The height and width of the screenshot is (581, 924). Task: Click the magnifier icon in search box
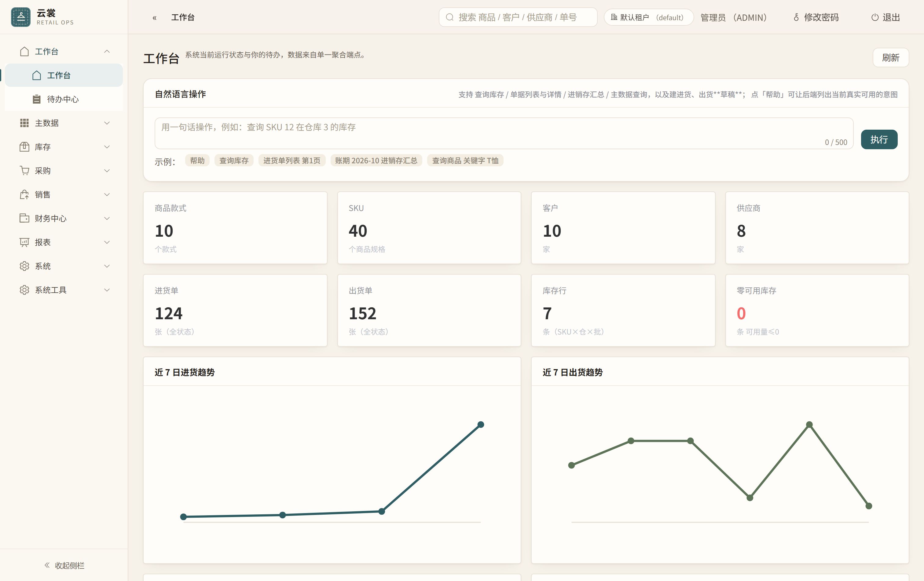click(449, 17)
